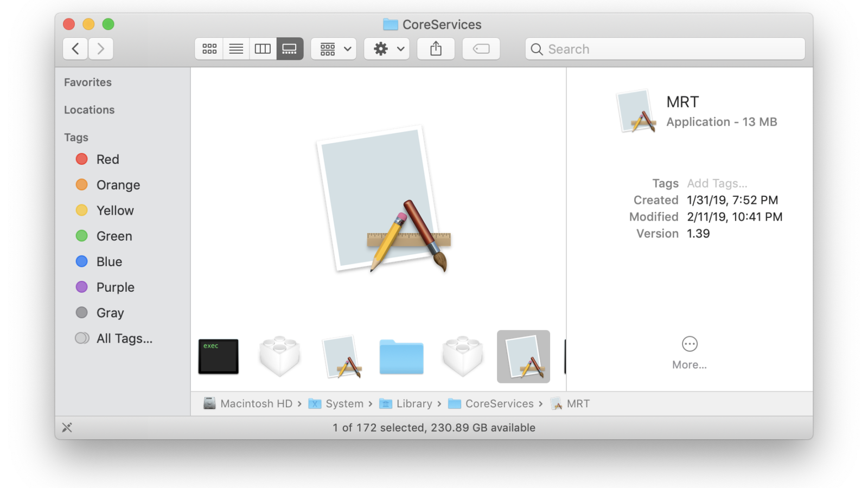
Task: Open the Action gear dropdown menu
Action: pos(387,49)
